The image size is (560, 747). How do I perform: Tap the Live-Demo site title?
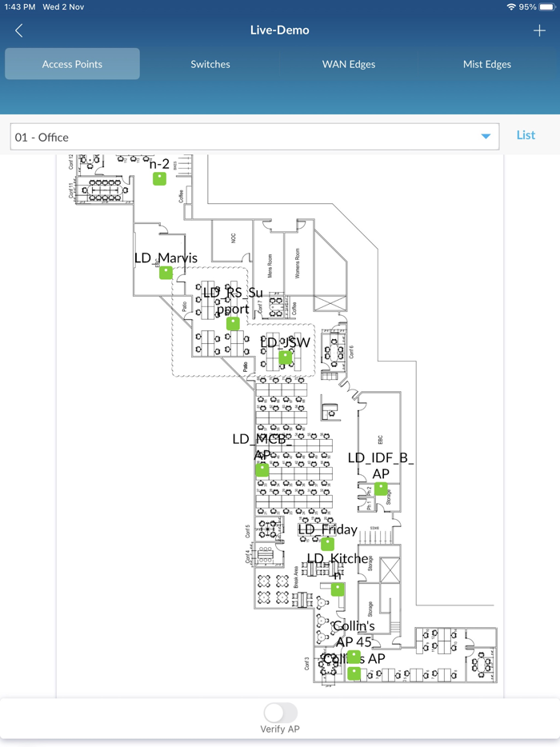pyautogui.click(x=280, y=30)
